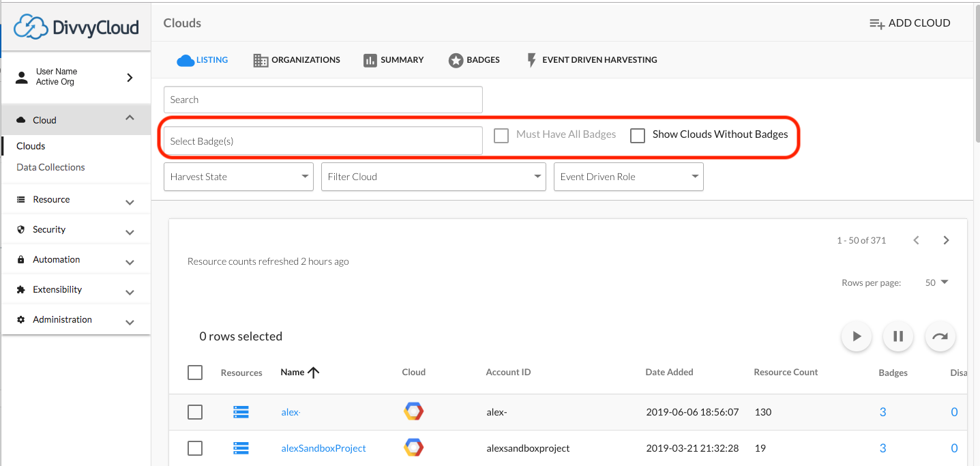Click the Event Driven Harvesting lightning icon
980x466 pixels.
(x=532, y=60)
